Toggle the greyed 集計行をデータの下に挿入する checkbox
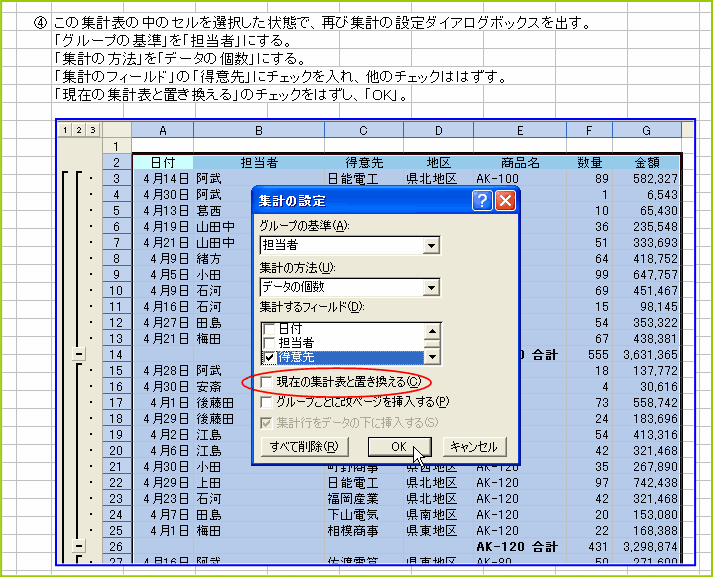 266,423
